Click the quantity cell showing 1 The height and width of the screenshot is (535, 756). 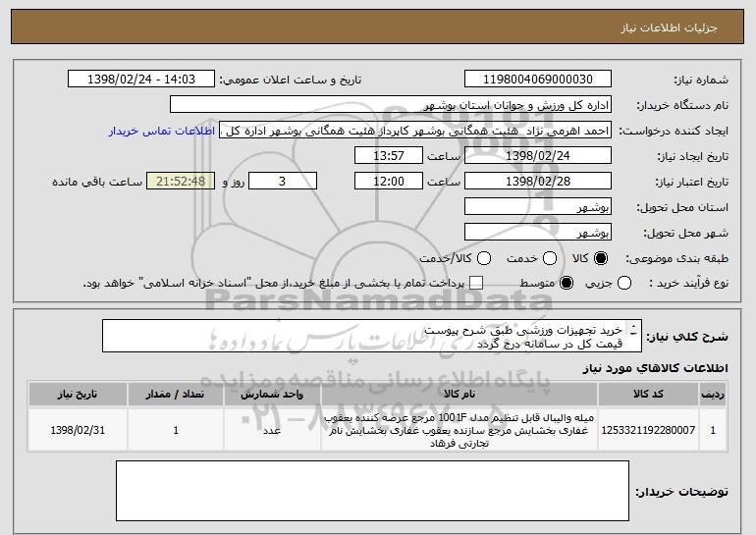176,430
